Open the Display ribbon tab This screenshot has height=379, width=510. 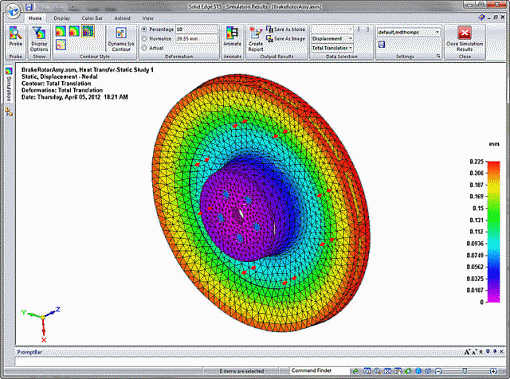(62, 18)
